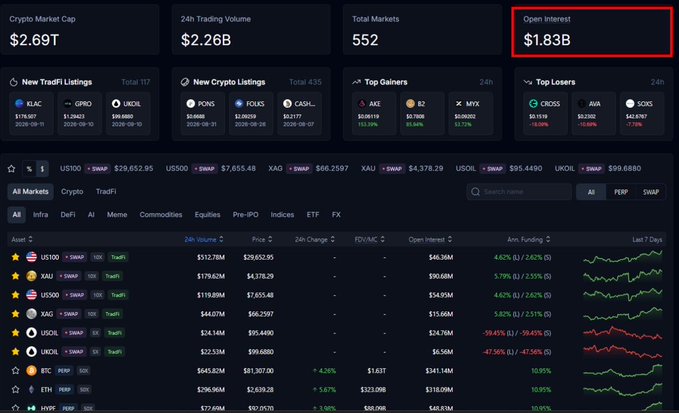This screenshot has width=679, height=413.
Task: Remove USOIL from favorites star
Action: pyautogui.click(x=16, y=333)
